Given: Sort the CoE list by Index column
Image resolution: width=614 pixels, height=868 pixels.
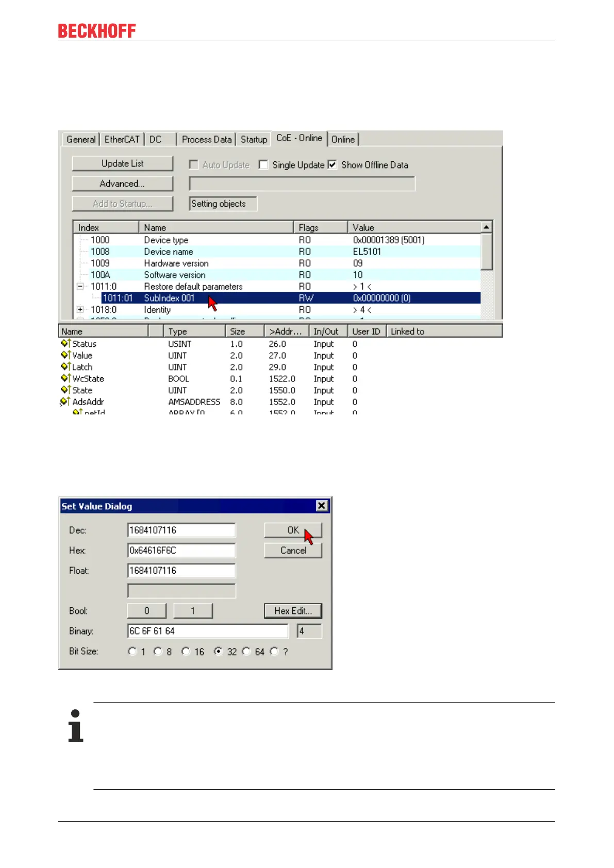Looking at the screenshot, I should click(106, 227).
